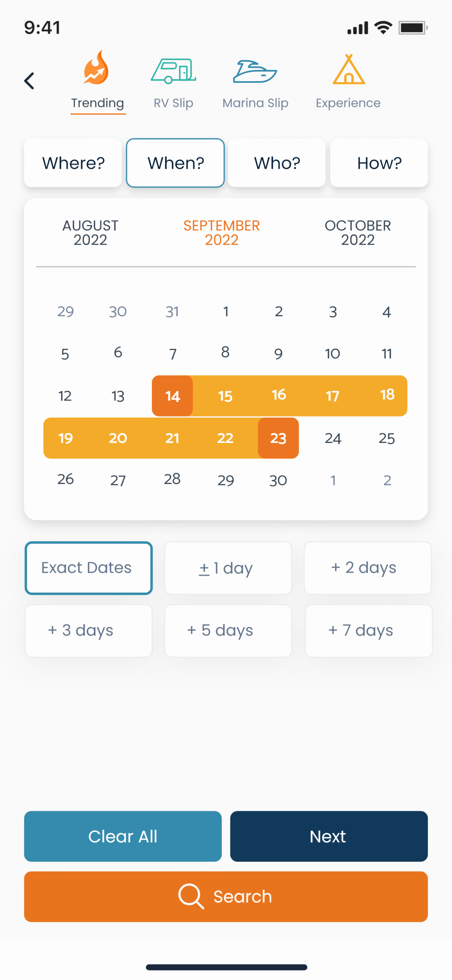Screen dimensions: 452x980
Task: Tap the Wi-Fi status icon
Action: click(383, 28)
